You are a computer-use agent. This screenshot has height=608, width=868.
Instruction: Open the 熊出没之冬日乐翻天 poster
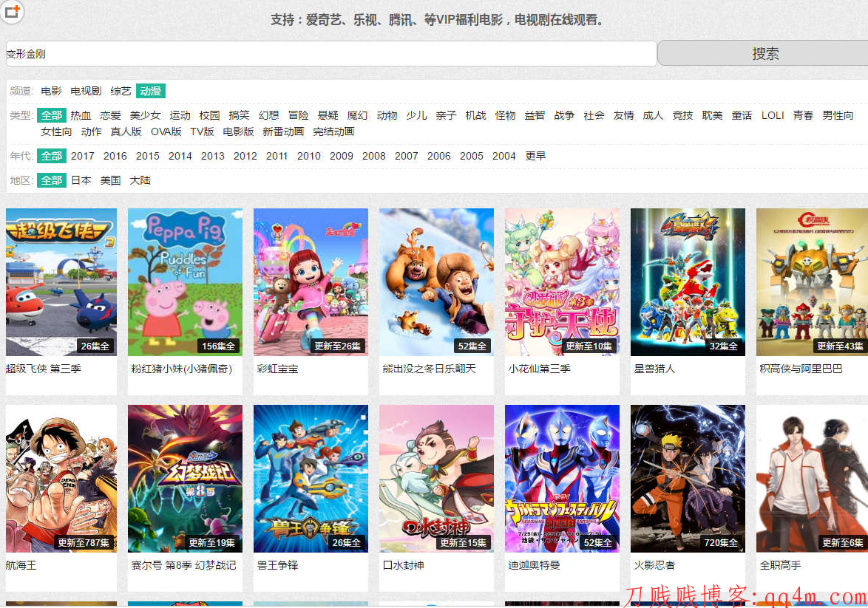pyautogui.click(x=436, y=282)
